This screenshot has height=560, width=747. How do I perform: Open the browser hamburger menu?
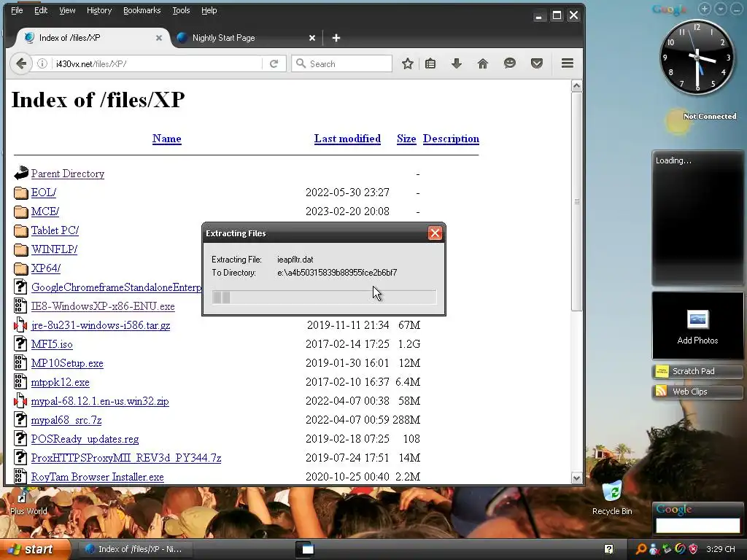tap(567, 63)
